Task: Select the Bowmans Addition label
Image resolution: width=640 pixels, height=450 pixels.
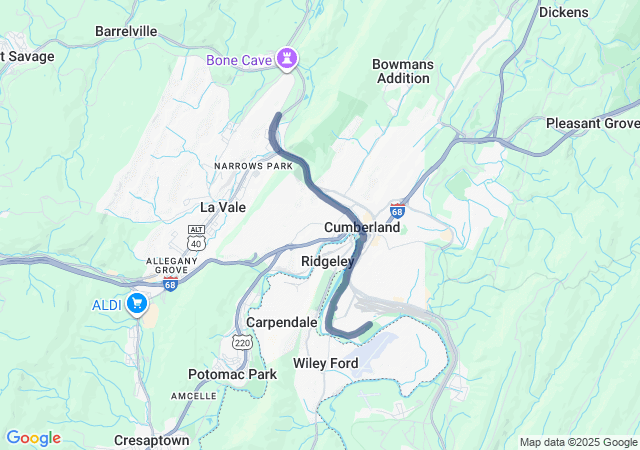Action: click(x=403, y=71)
